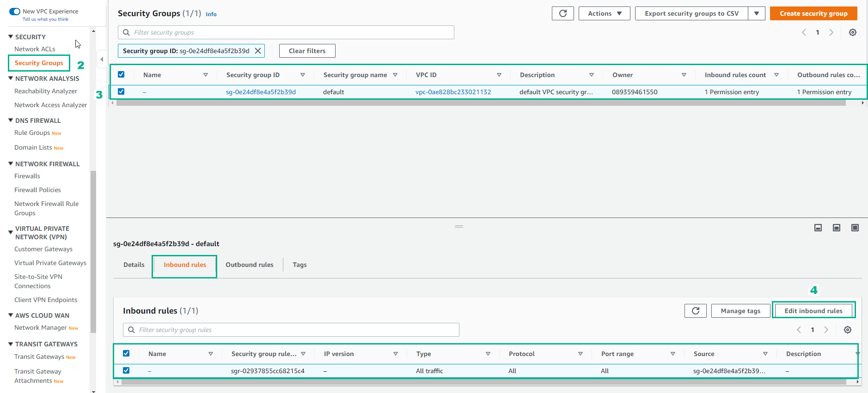Go to previous page of security groups

tap(804, 32)
